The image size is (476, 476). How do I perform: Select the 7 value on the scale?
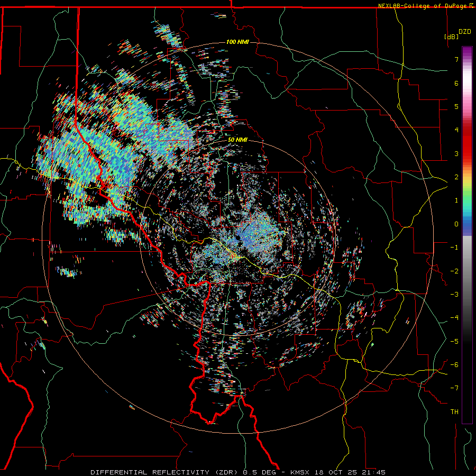(x=456, y=59)
